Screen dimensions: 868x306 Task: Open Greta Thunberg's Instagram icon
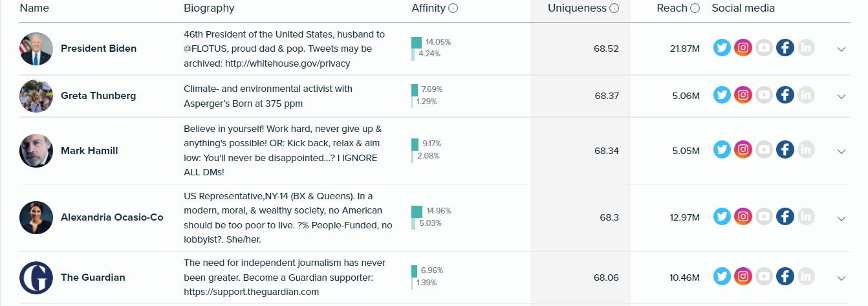[743, 95]
